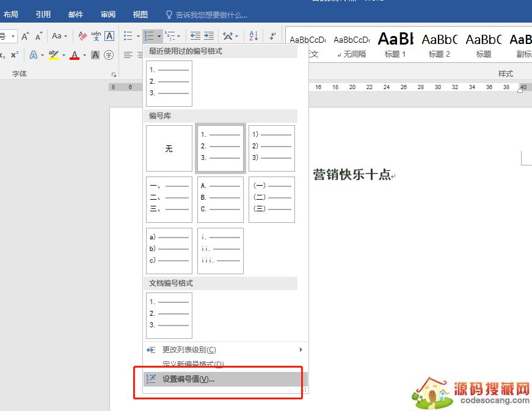
Task: Click the Enclosed Character 字 icon
Action: click(109, 55)
